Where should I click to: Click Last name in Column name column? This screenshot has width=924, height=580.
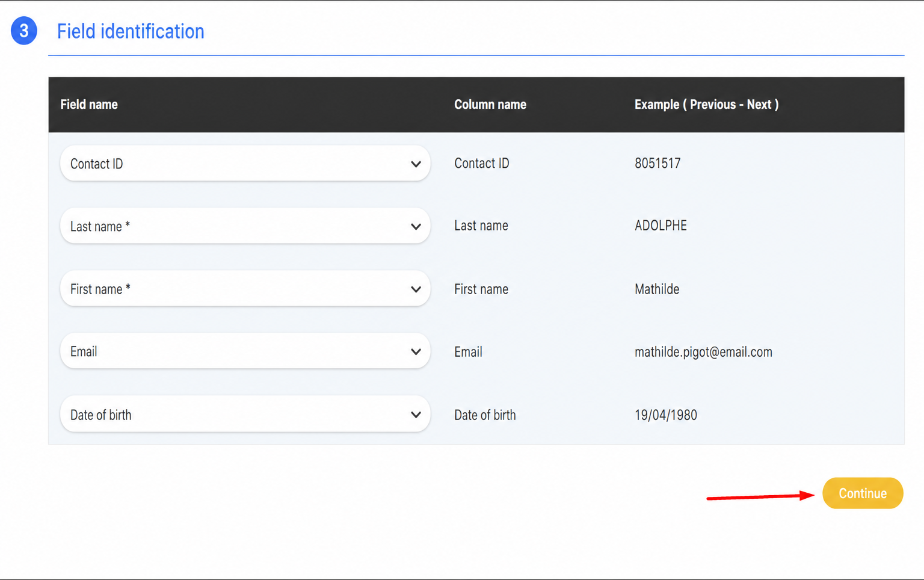(x=481, y=226)
